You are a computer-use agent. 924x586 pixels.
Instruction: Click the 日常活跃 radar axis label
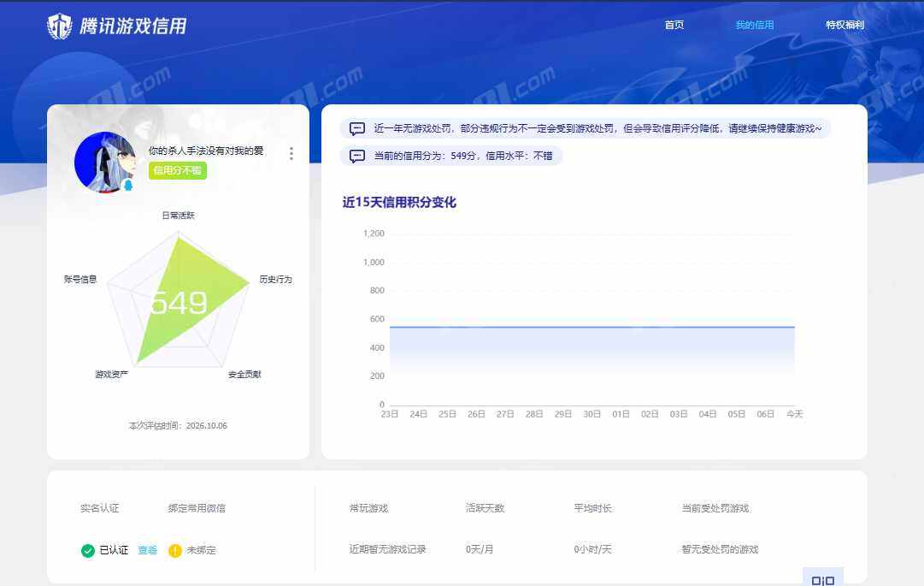coord(178,216)
